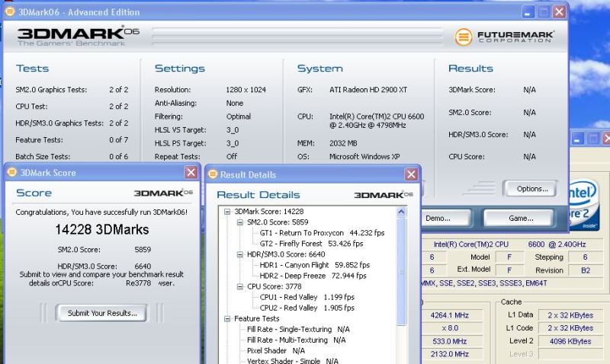Viewport: 610px width, 364px height.
Task: Click the Ext. Model F field
Action: pyautogui.click(x=509, y=270)
